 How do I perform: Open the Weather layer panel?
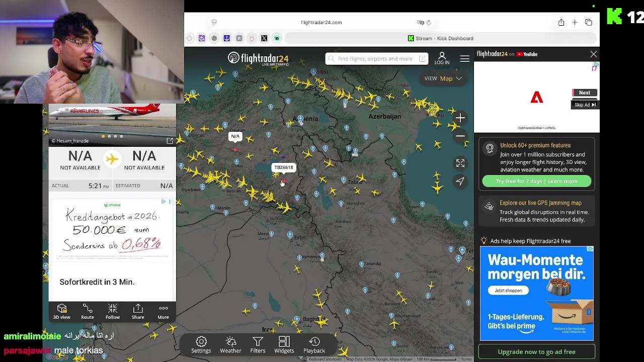(x=230, y=345)
